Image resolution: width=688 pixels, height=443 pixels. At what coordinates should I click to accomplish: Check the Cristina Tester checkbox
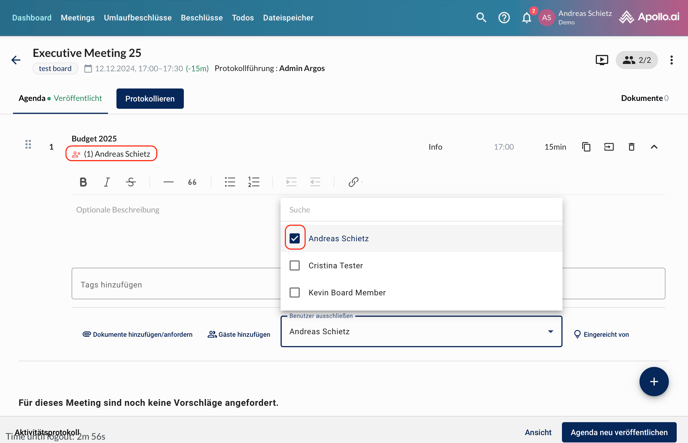295,266
